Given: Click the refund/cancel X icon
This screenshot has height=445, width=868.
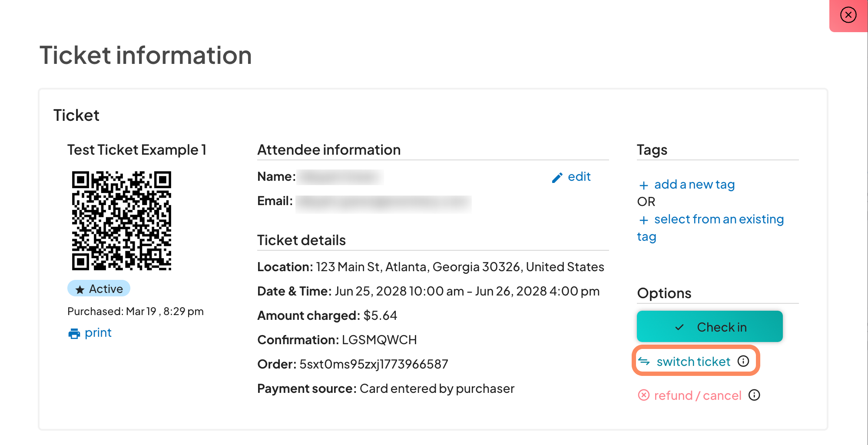Looking at the screenshot, I should tap(643, 395).
